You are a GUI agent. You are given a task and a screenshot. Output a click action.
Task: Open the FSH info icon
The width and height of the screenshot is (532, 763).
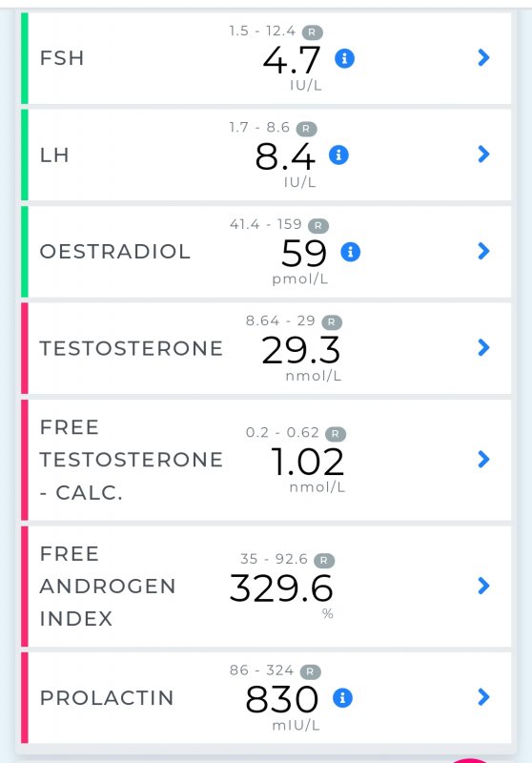coord(345,58)
